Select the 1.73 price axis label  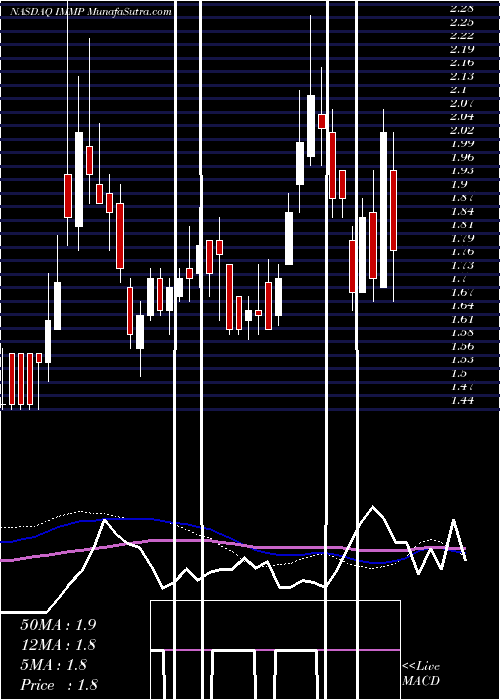(x=462, y=265)
